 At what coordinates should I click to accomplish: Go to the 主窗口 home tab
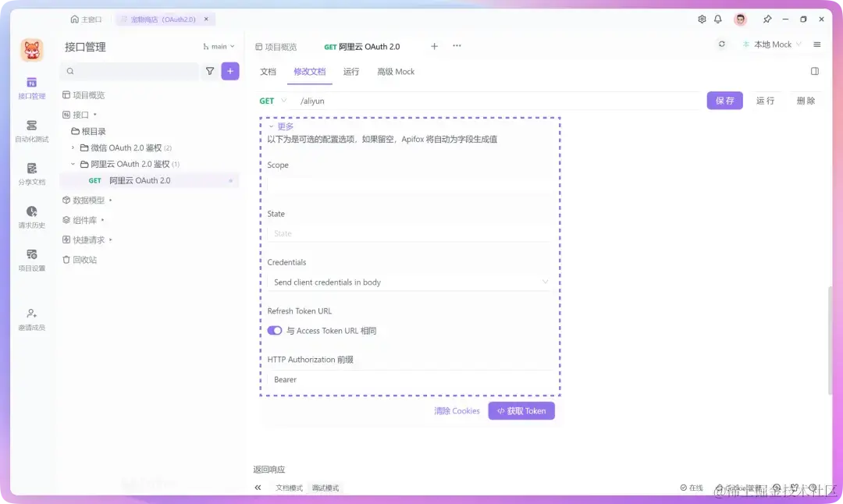pos(86,19)
